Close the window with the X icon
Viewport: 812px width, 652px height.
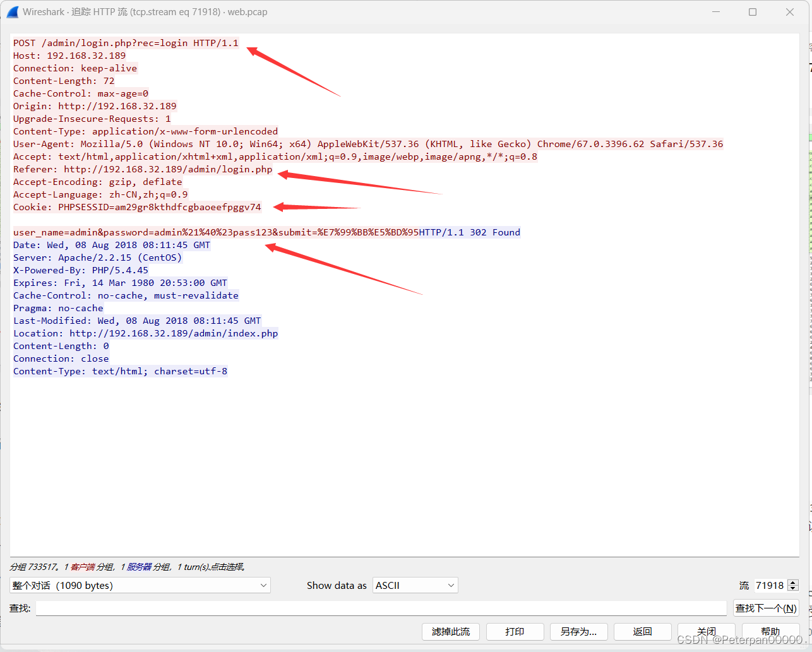790,11
